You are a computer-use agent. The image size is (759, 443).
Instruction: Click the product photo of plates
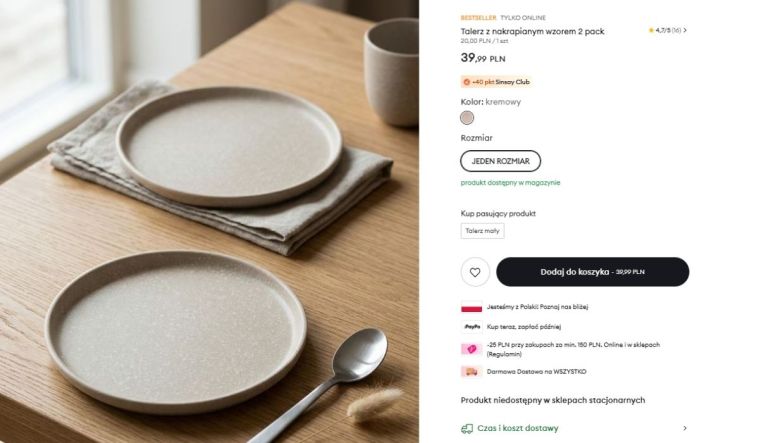(209, 221)
